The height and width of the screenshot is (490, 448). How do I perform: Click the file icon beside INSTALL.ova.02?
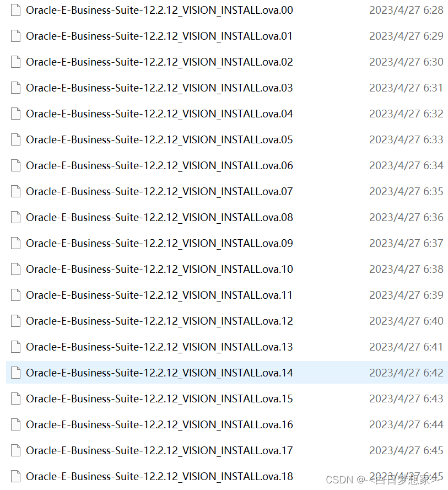click(15, 62)
